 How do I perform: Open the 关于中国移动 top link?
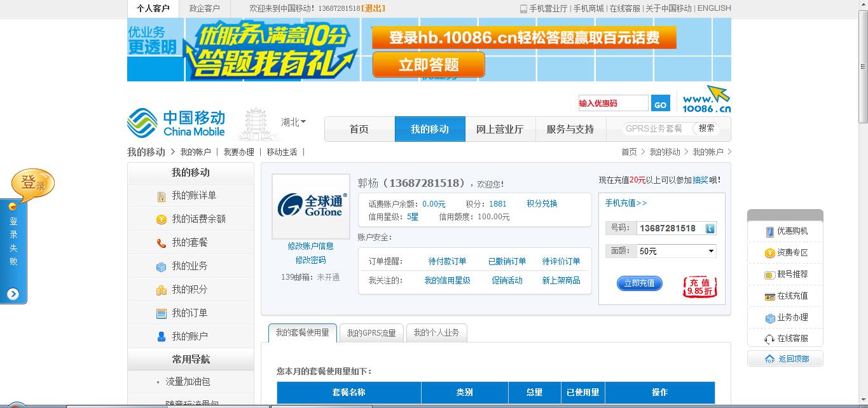point(668,8)
